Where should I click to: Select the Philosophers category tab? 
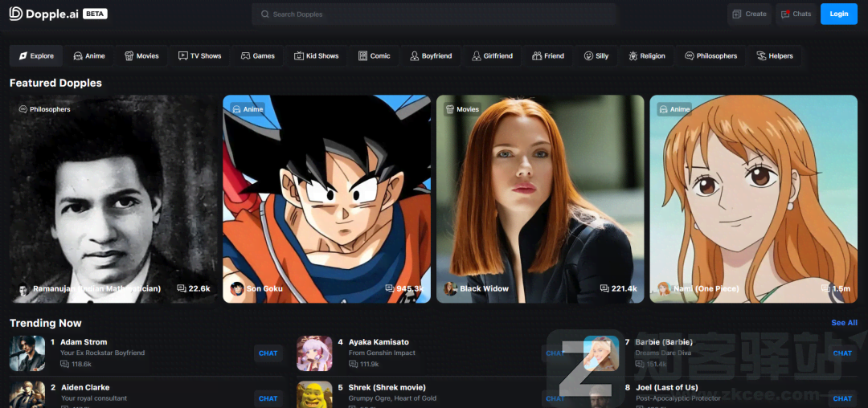[710, 56]
